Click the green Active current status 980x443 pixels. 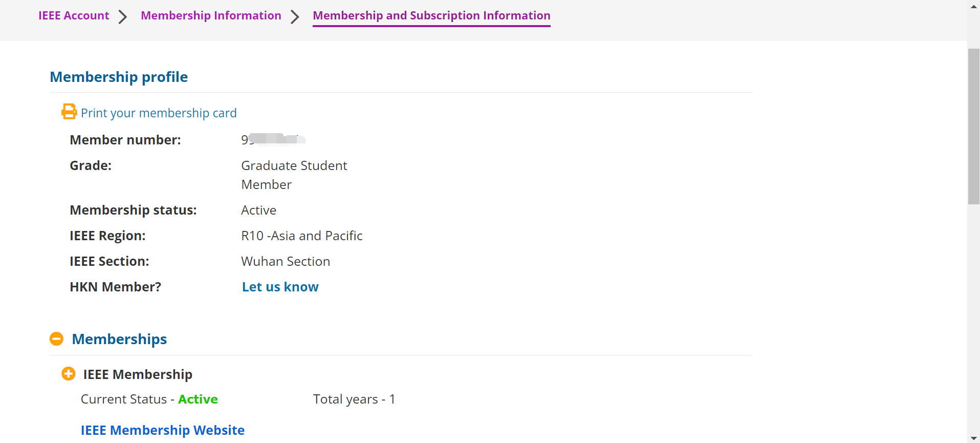[198, 399]
